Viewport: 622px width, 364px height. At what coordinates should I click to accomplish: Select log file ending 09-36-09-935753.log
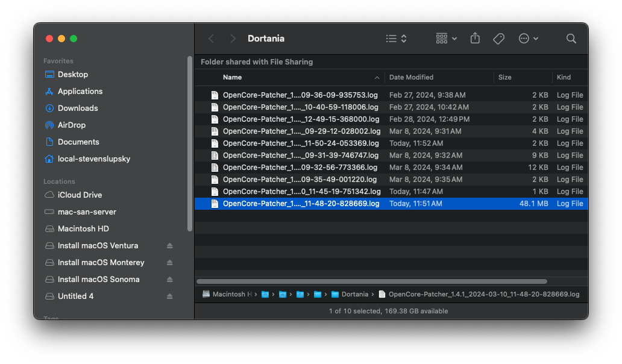coord(391,95)
